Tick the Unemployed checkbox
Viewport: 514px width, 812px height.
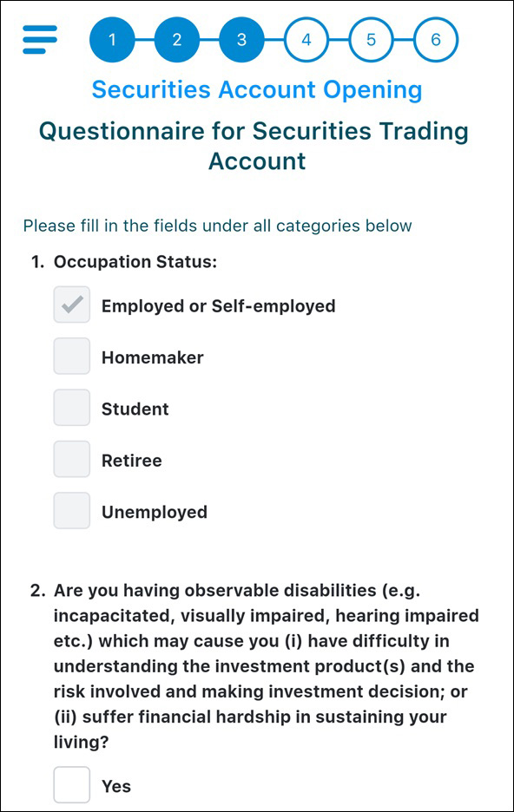pyautogui.click(x=72, y=511)
